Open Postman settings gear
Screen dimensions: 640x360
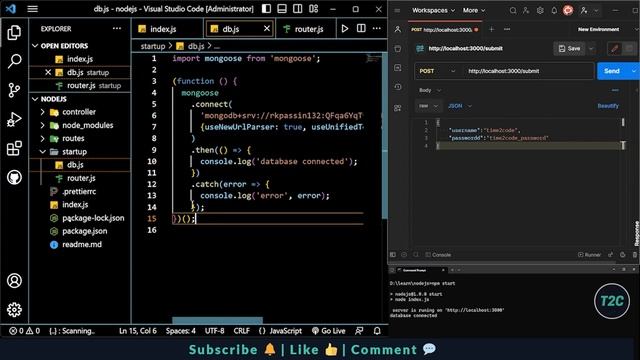tap(540, 11)
